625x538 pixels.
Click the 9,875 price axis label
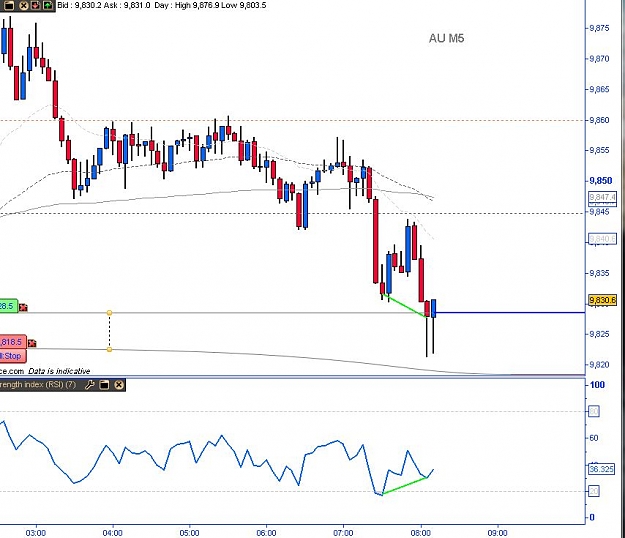[x=599, y=28]
